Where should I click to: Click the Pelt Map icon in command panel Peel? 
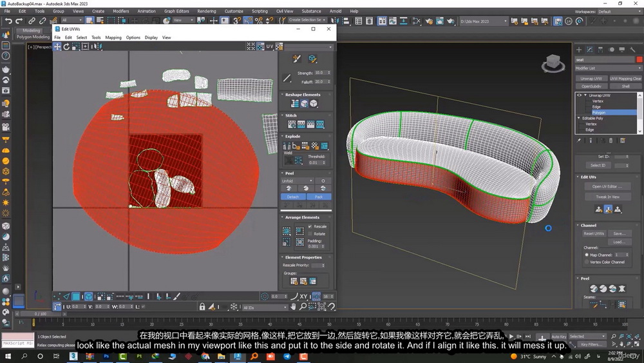click(622, 289)
